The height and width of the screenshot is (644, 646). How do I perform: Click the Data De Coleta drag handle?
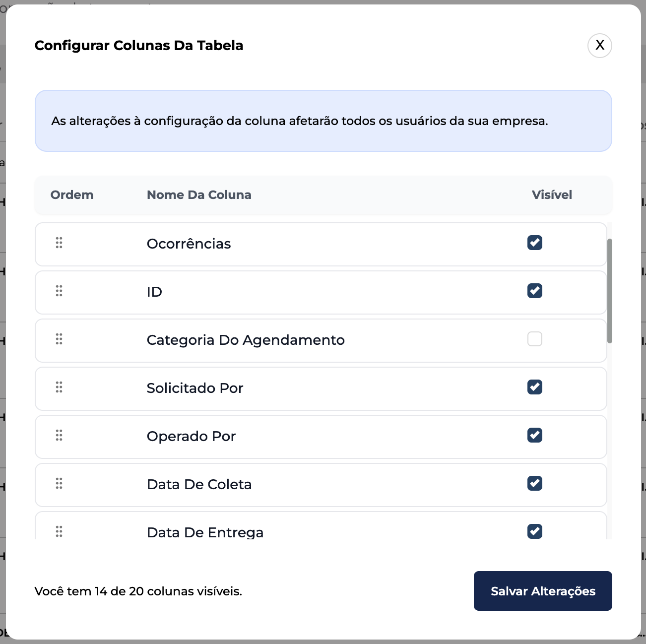click(x=59, y=483)
